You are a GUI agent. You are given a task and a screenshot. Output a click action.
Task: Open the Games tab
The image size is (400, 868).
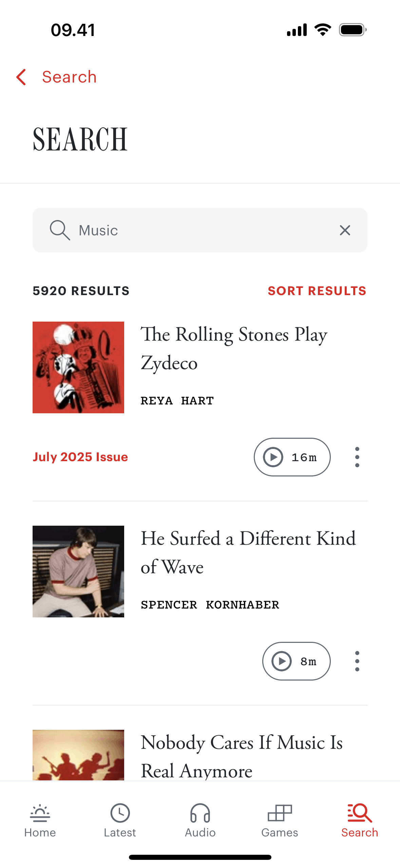tap(280, 820)
